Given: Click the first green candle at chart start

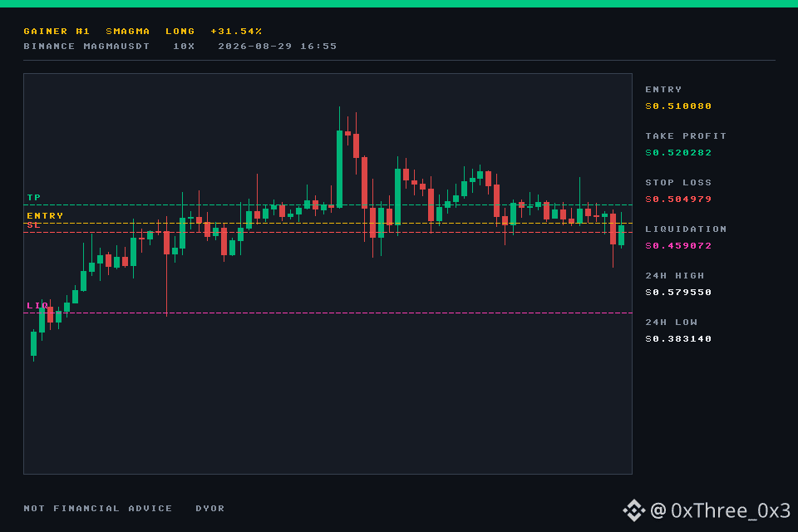Looking at the screenshot, I should [33, 343].
